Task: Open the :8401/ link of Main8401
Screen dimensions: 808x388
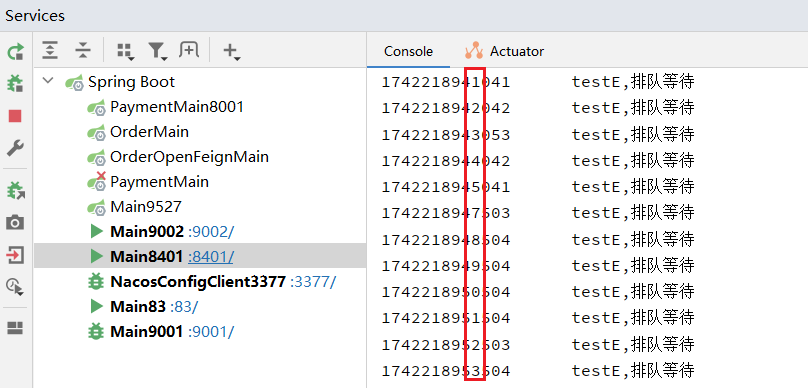Action: (210, 257)
